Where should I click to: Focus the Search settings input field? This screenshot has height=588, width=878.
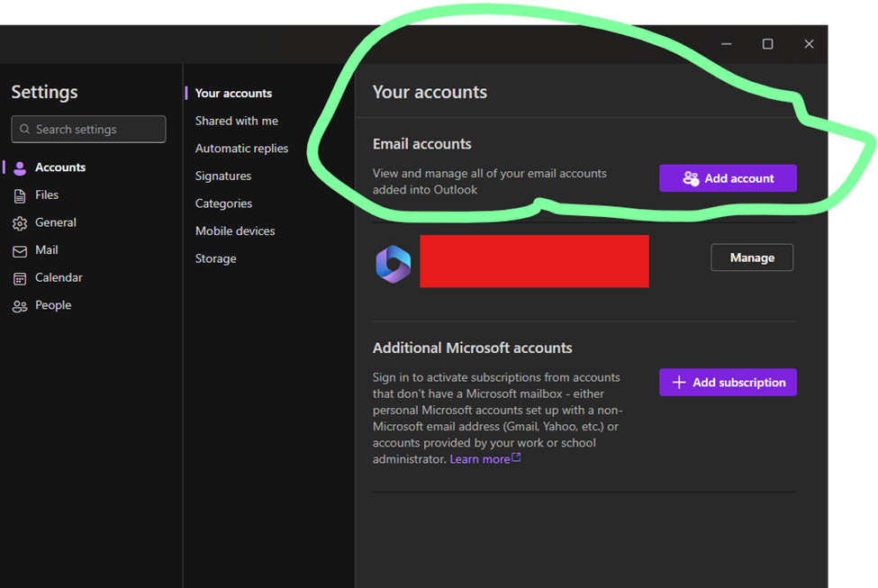(88, 130)
